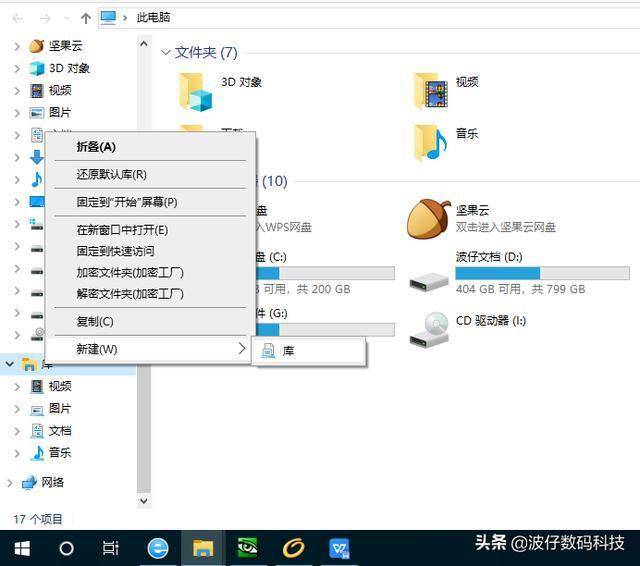Select 图片 under 此电脑 in sidebar

pyautogui.click(x=60, y=112)
